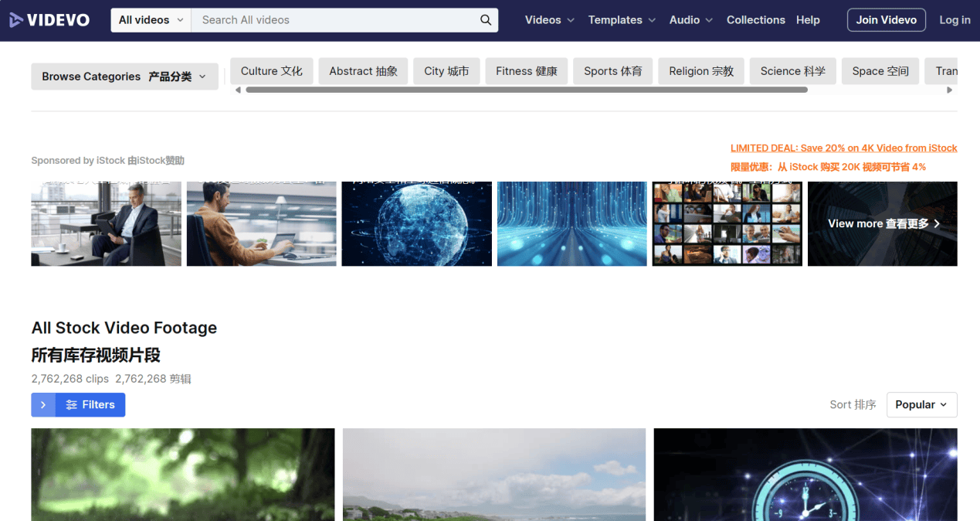This screenshot has height=521, width=980.
Task: Expand the Templates navigation menu
Action: 621,20
